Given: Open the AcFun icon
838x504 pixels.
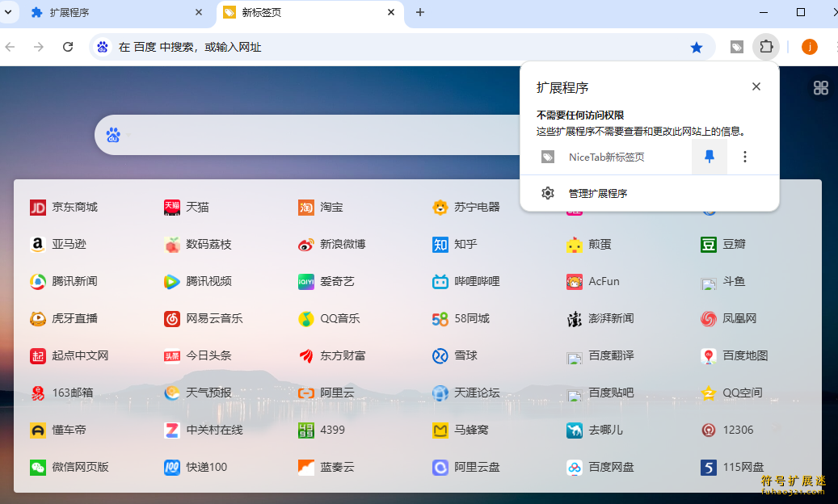Looking at the screenshot, I should pyautogui.click(x=574, y=281).
